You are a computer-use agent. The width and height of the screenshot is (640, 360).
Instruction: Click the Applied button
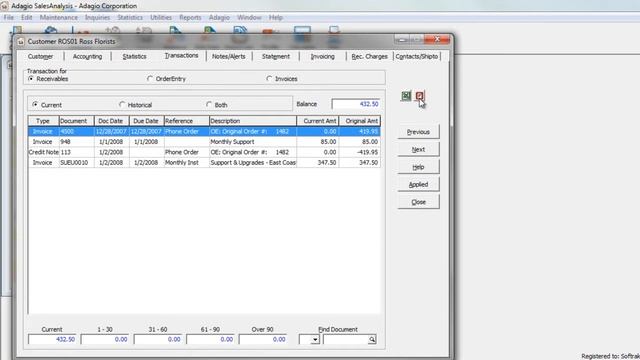pyautogui.click(x=418, y=184)
